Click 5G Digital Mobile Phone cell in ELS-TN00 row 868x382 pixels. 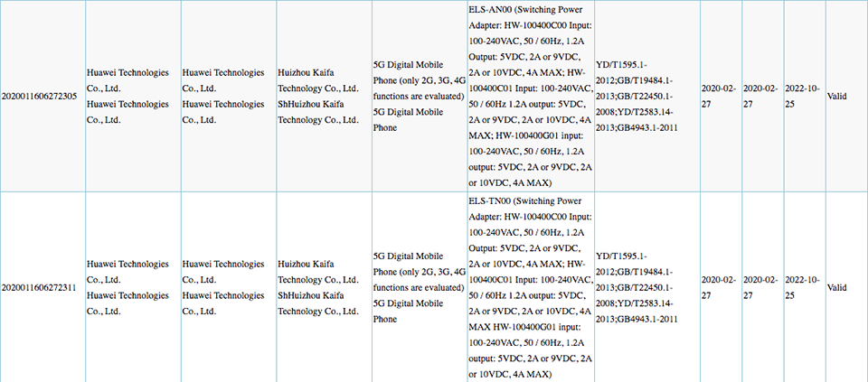419,287
